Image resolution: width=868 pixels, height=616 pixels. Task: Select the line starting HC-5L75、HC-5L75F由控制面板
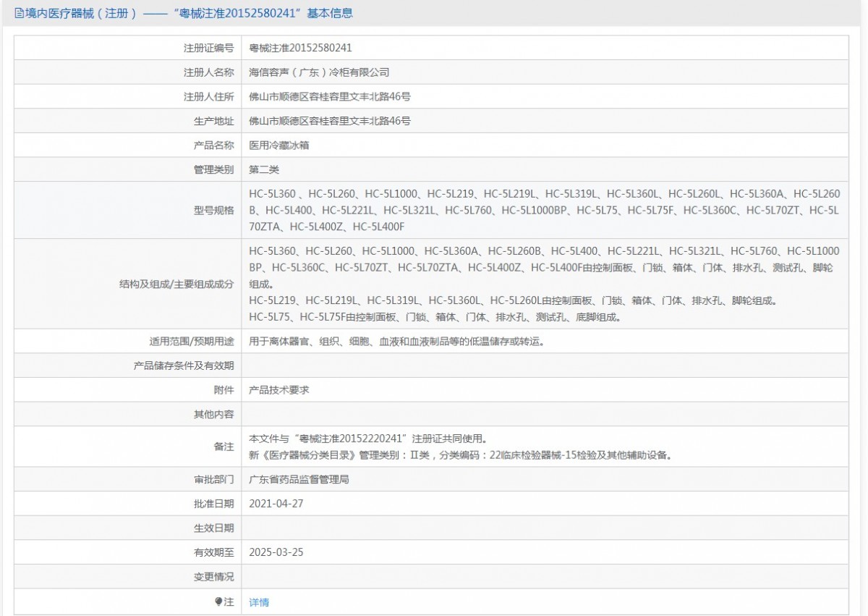[435, 317]
